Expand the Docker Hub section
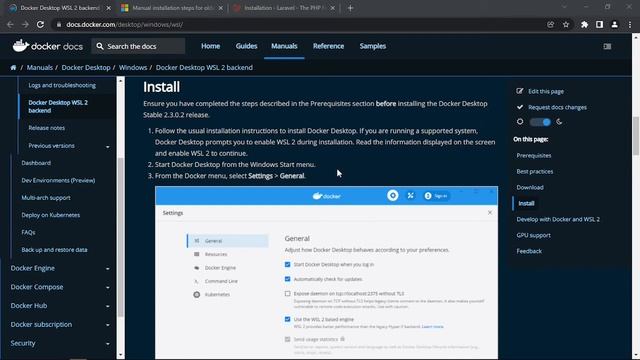 click(108, 306)
